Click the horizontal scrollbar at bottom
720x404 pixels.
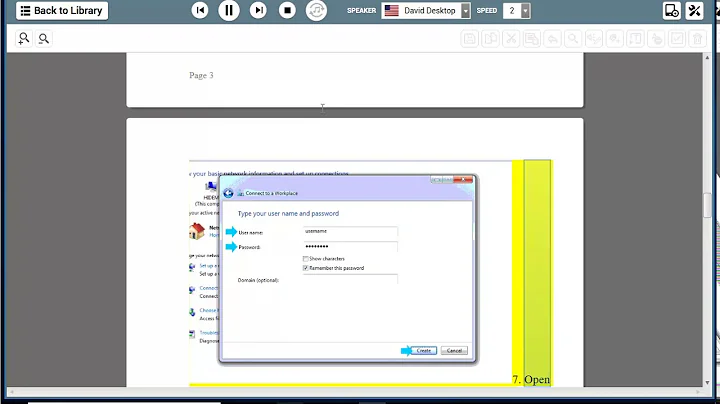[355, 392]
